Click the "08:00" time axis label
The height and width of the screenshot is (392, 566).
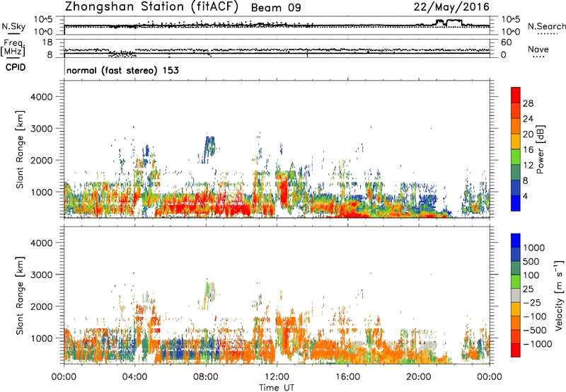coord(206,377)
